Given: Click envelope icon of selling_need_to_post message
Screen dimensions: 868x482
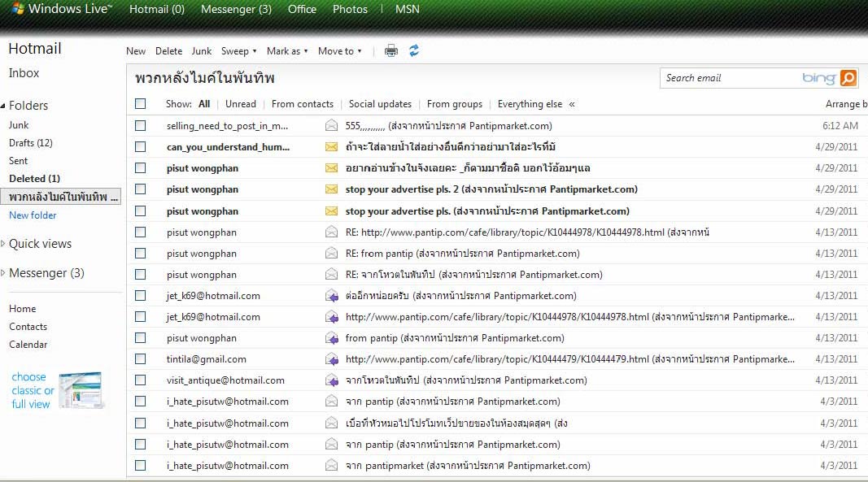Looking at the screenshot, I should point(331,126).
